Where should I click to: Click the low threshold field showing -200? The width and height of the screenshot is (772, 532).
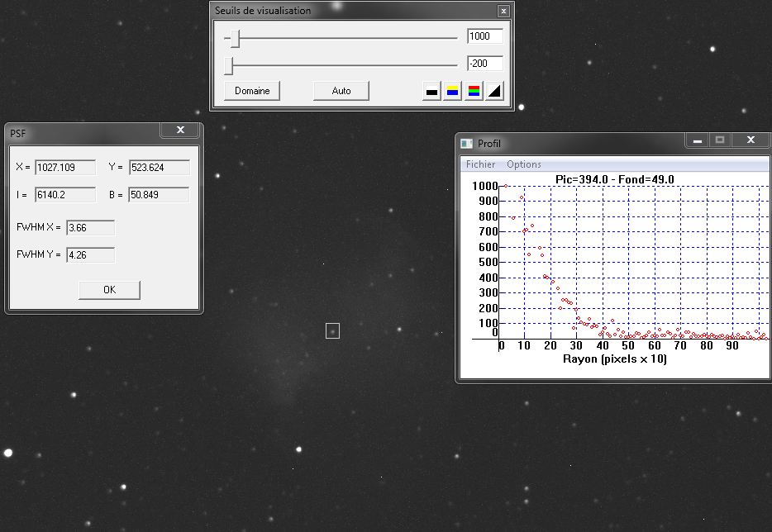[x=484, y=64]
